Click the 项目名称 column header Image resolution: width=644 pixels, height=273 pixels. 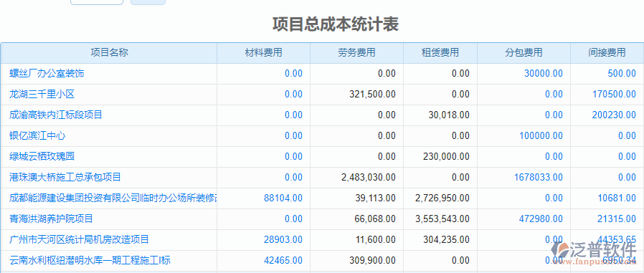pyautogui.click(x=109, y=52)
